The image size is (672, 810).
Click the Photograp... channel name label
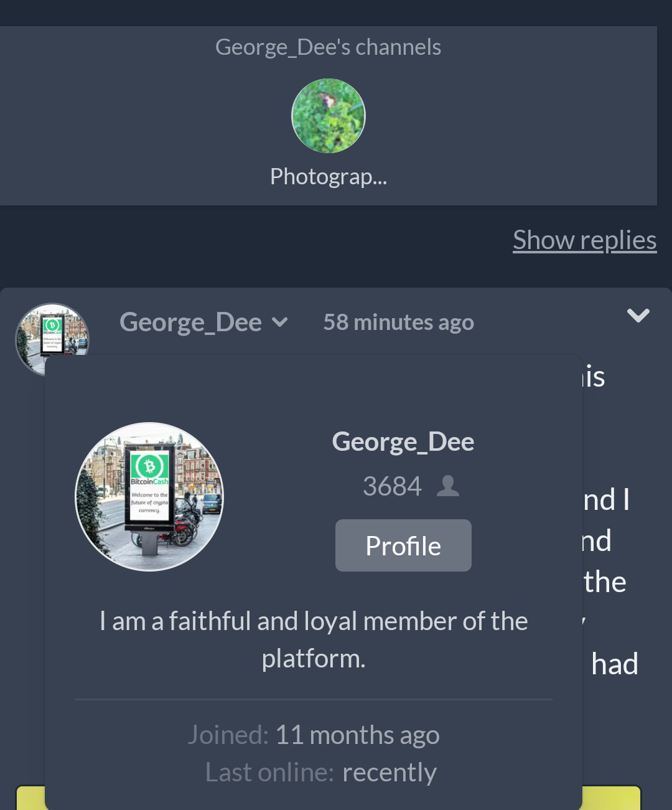click(x=329, y=177)
